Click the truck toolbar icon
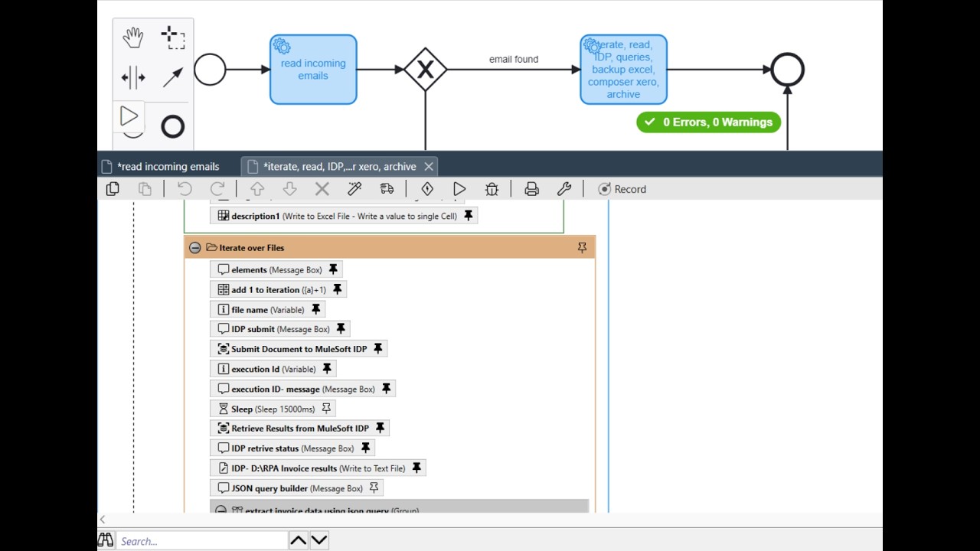 click(387, 189)
